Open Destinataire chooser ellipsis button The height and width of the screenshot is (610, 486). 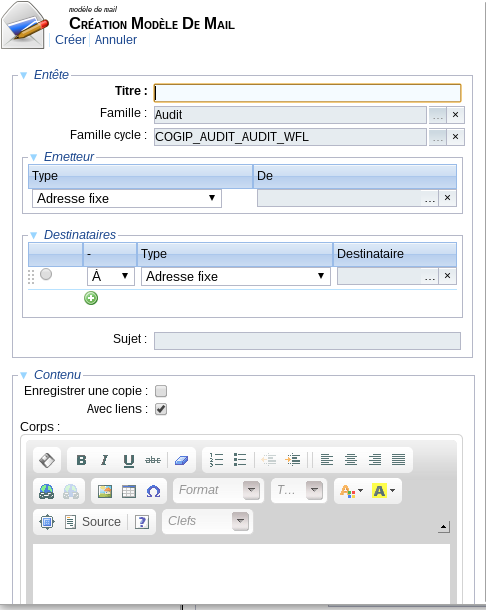pyautogui.click(x=430, y=276)
